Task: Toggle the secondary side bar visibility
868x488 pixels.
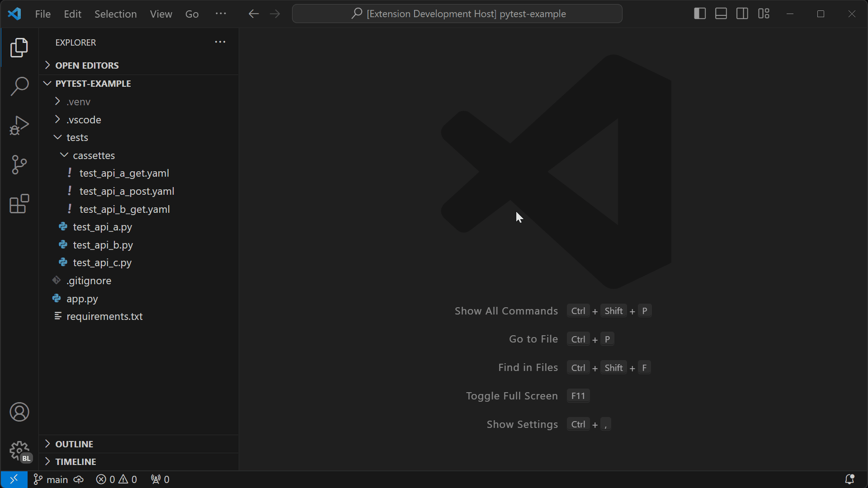Action: pos(742,14)
